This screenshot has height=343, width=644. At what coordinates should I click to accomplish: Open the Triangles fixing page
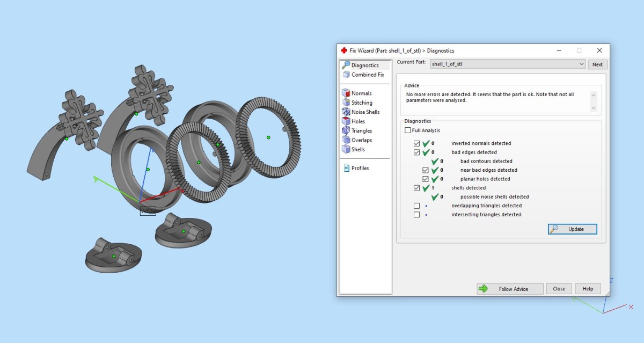362,131
